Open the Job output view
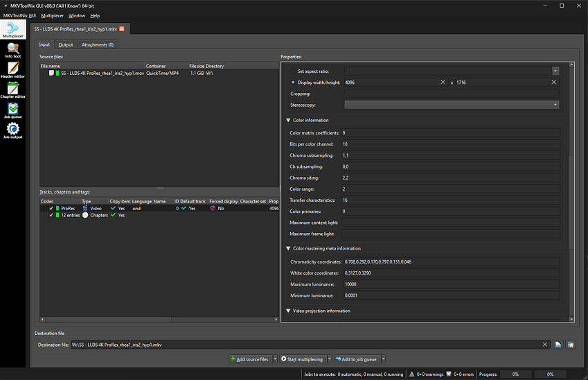The height and width of the screenshot is (380, 588). coord(12,130)
